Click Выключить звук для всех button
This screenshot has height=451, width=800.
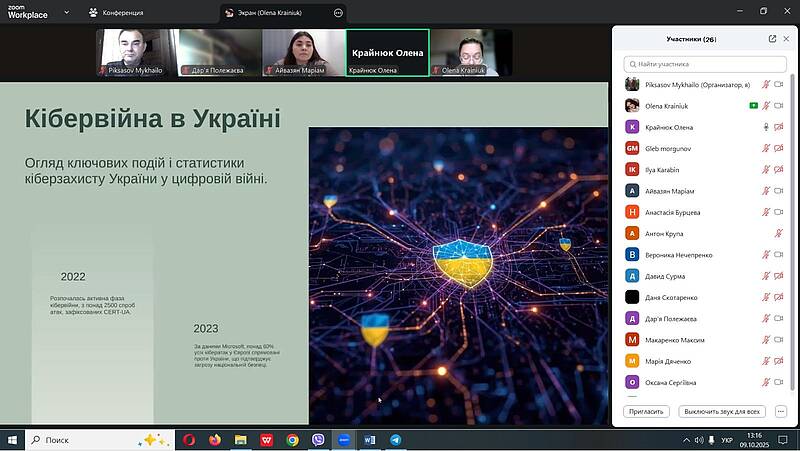[x=721, y=411]
